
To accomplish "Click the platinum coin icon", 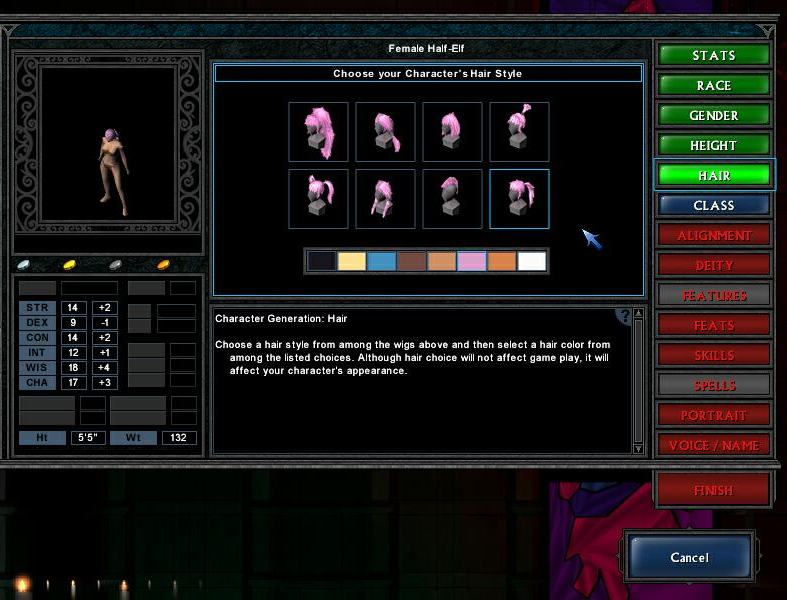I will click(24, 265).
